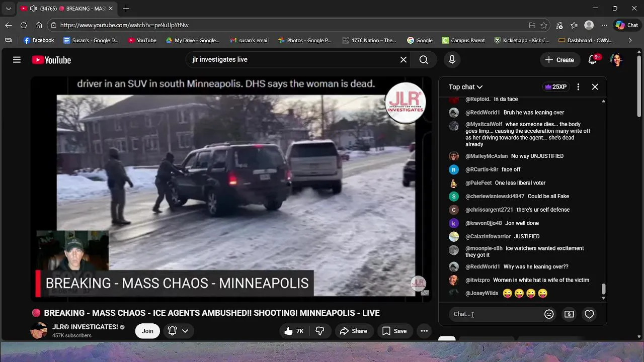This screenshot has height=362, width=644.
Task: Open the susan's email bookmark
Action: [x=249, y=40]
